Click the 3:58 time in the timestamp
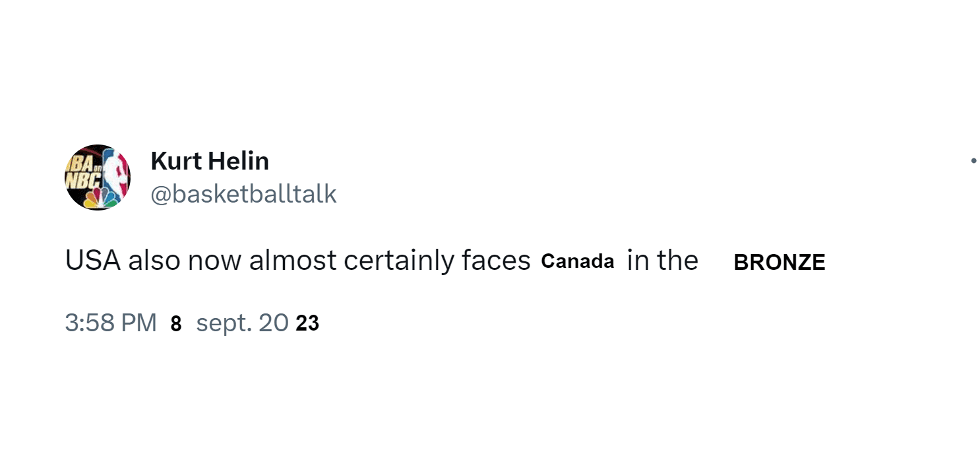This screenshot has height=452, width=980. point(89,323)
